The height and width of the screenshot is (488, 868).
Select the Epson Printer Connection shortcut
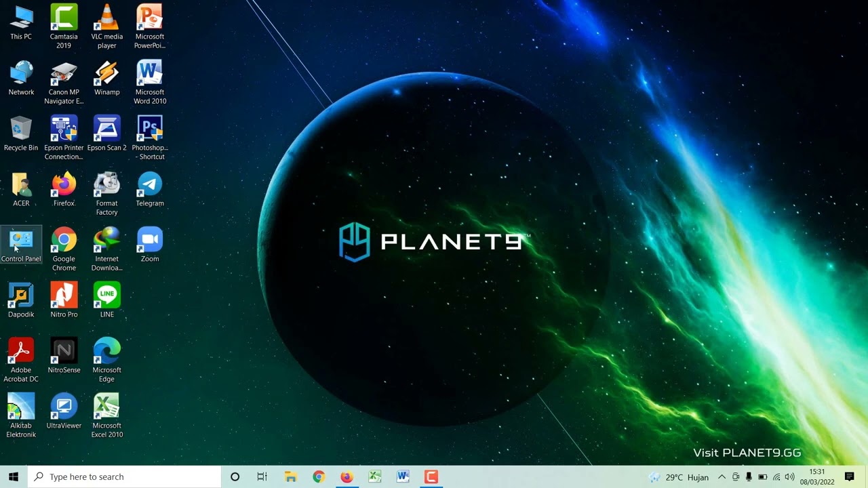point(64,138)
